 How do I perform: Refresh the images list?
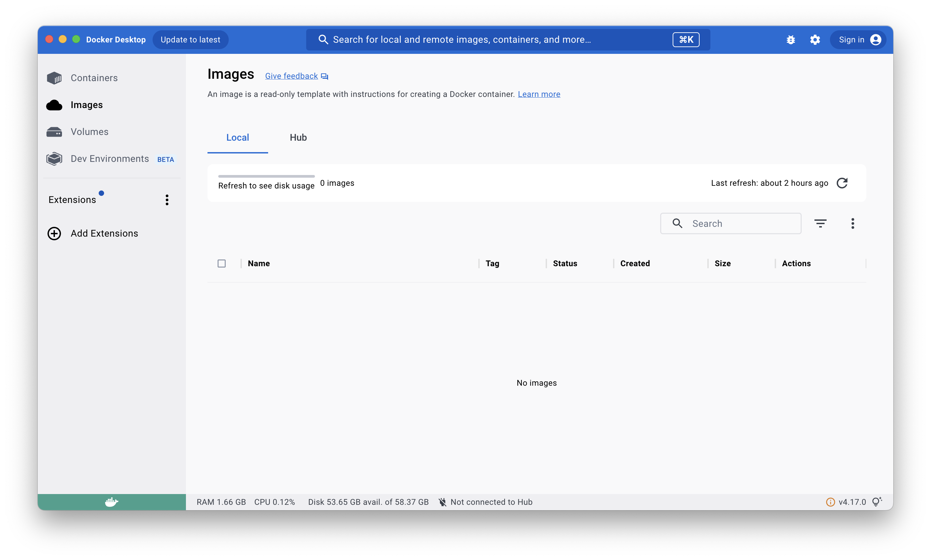(x=842, y=183)
